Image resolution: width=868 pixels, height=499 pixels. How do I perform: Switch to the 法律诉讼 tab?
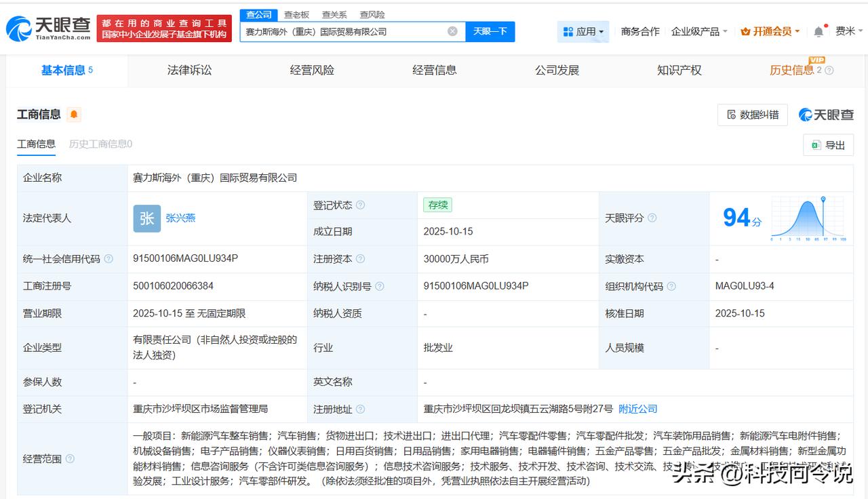[x=189, y=70]
